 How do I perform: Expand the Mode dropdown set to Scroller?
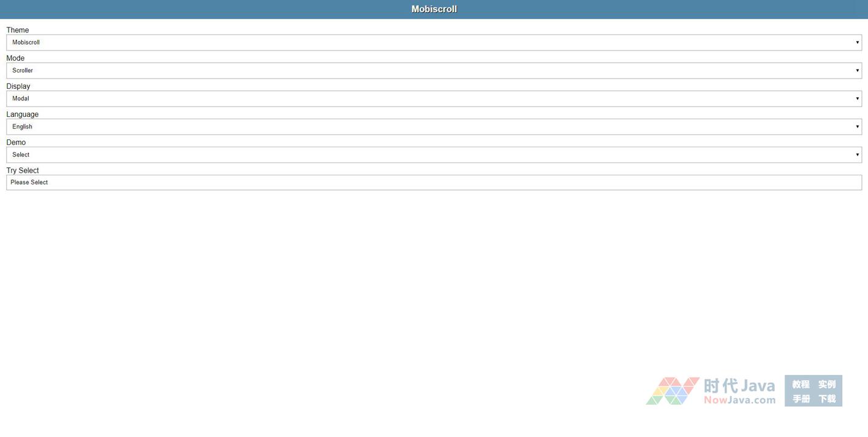pos(434,71)
